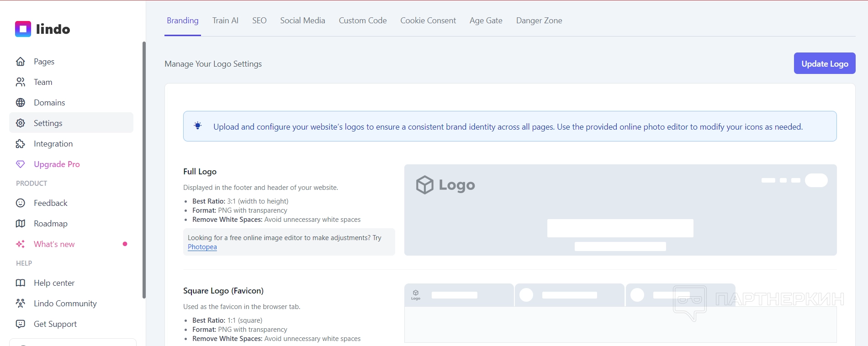This screenshot has height=346, width=868.
Task: Click the sidebar vertical scrollbar
Action: (x=144, y=169)
